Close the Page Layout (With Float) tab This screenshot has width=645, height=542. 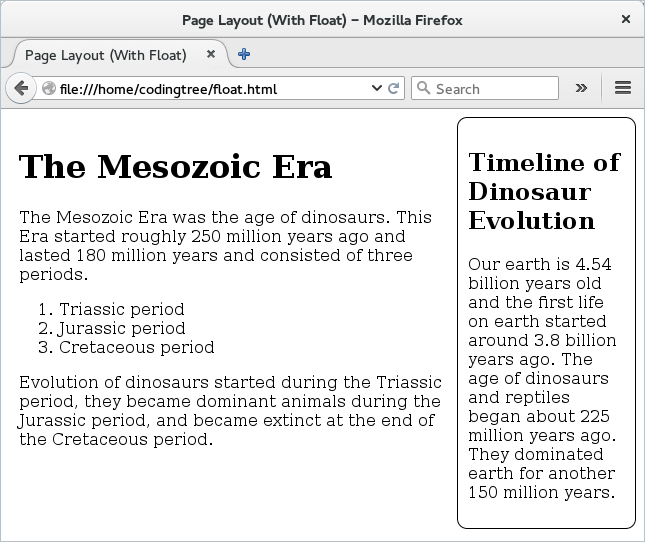pos(211,55)
